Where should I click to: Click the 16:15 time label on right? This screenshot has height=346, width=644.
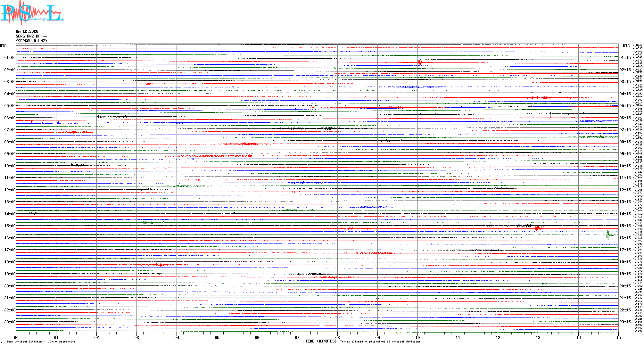625,238
